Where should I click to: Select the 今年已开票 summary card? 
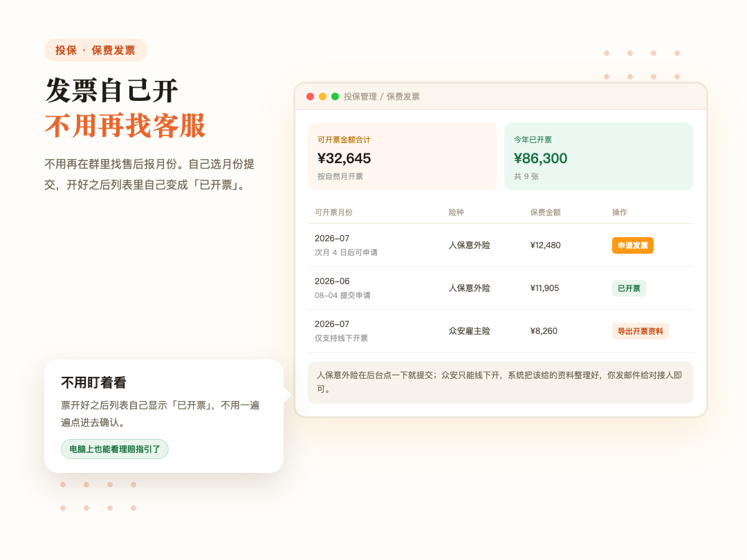click(598, 156)
